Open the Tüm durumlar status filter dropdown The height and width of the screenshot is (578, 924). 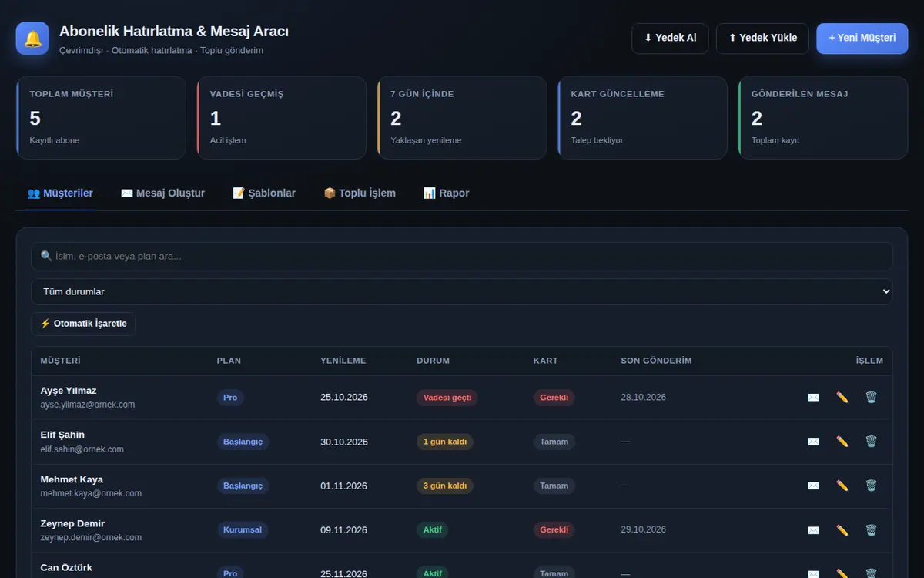[x=462, y=291]
